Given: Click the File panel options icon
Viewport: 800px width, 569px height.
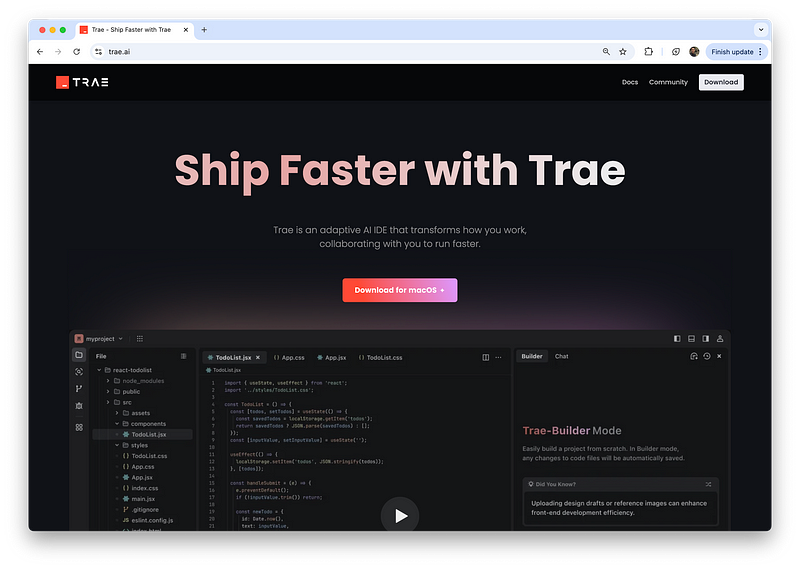Looking at the screenshot, I should (x=184, y=356).
